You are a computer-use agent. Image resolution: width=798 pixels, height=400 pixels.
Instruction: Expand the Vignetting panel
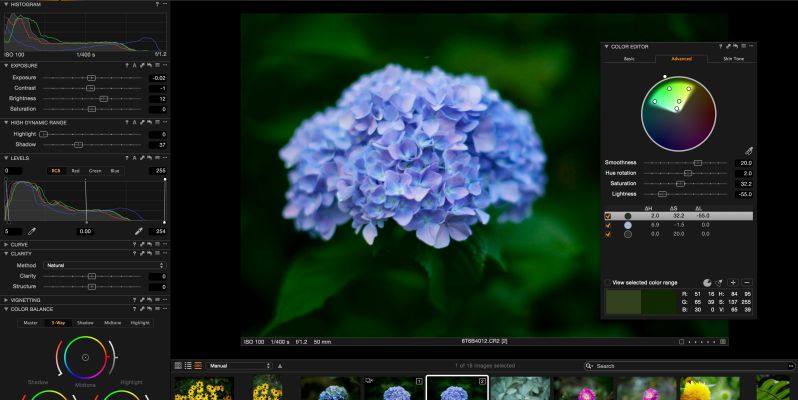[x=6, y=300]
